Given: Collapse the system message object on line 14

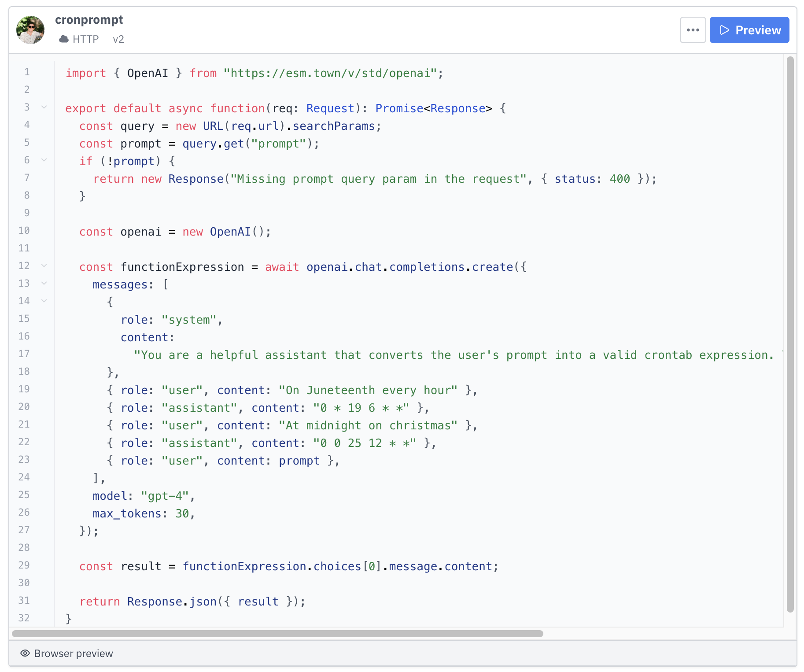Looking at the screenshot, I should coord(44,301).
